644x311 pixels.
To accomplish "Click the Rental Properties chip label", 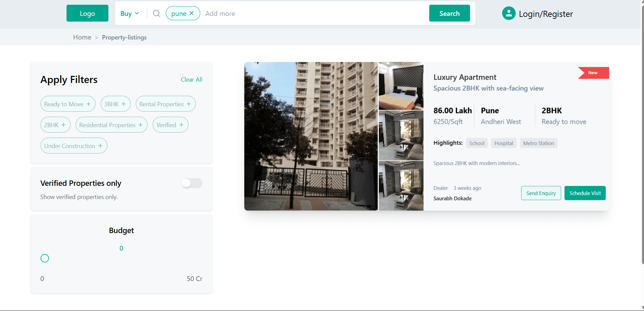I will click(161, 104).
